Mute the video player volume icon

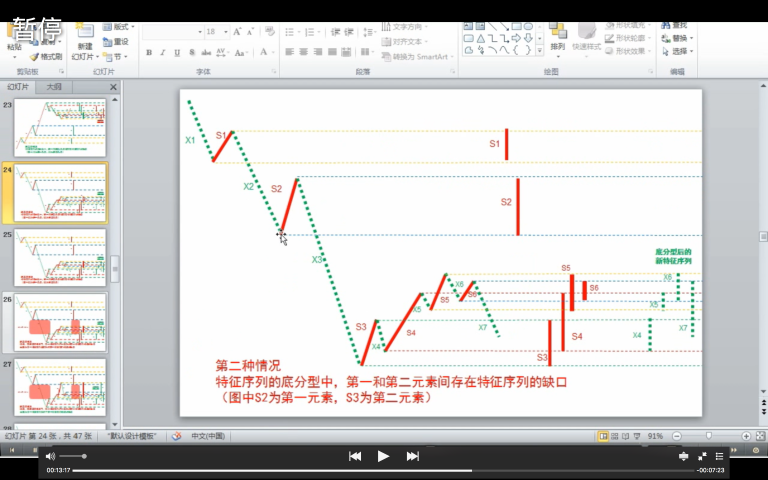[50, 456]
